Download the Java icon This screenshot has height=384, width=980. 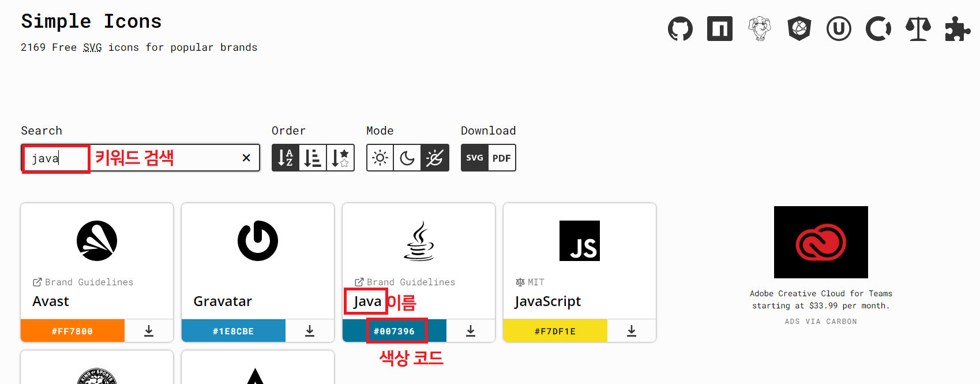pos(471,331)
